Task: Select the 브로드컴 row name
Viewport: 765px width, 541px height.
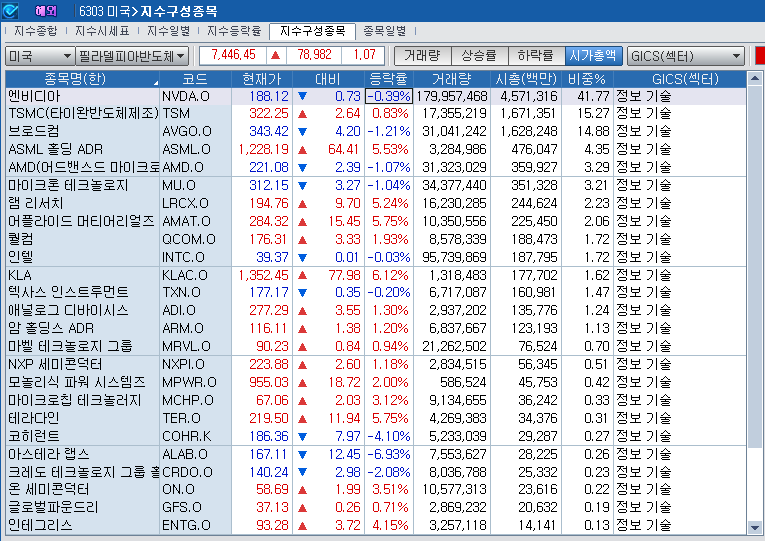Action: tap(34, 131)
